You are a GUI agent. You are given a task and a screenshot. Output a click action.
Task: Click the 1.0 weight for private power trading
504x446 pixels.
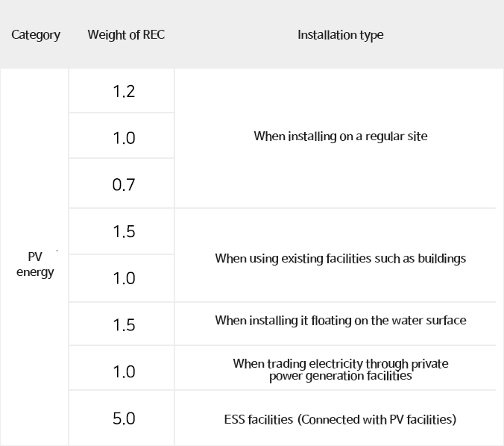coord(124,371)
